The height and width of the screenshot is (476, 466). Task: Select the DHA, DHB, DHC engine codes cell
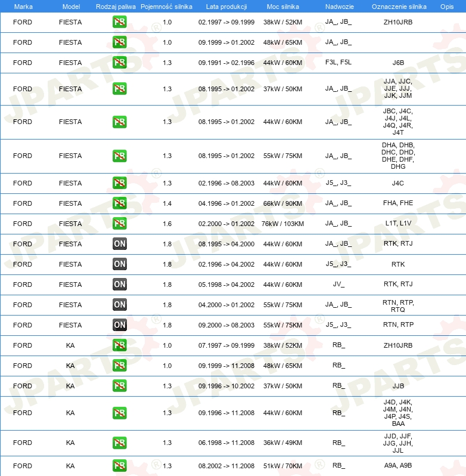[x=398, y=156]
